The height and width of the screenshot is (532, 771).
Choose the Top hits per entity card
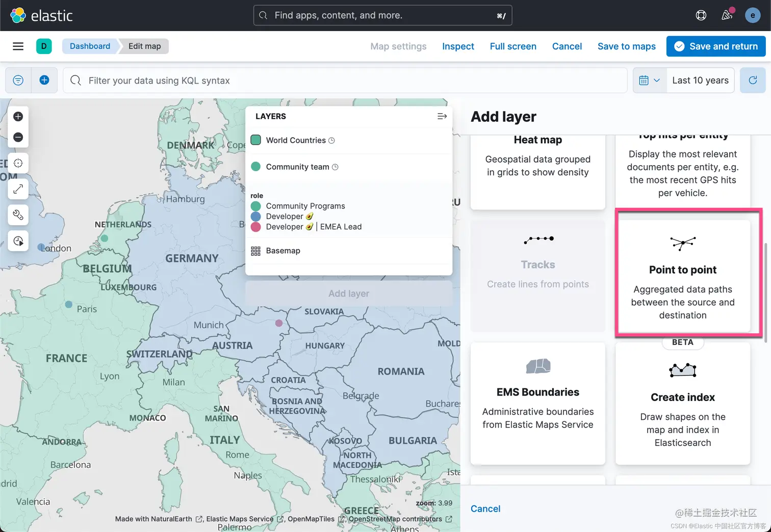[x=683, y=171]
